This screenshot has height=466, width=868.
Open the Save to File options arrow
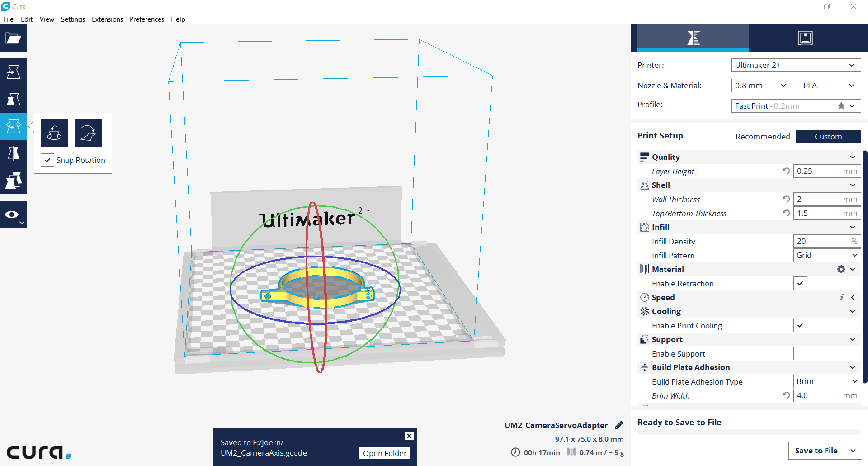(853, 451)
